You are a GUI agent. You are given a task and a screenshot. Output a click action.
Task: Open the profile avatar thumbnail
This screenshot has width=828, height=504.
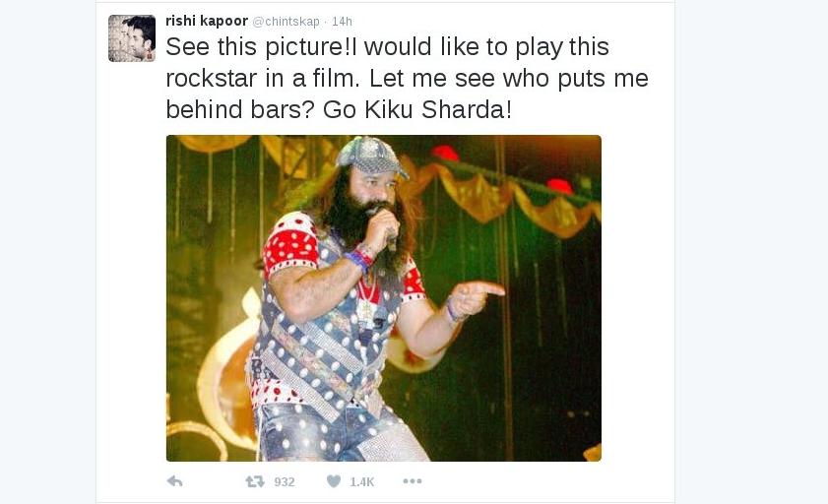pyautogui.click(x=132, y=38)
